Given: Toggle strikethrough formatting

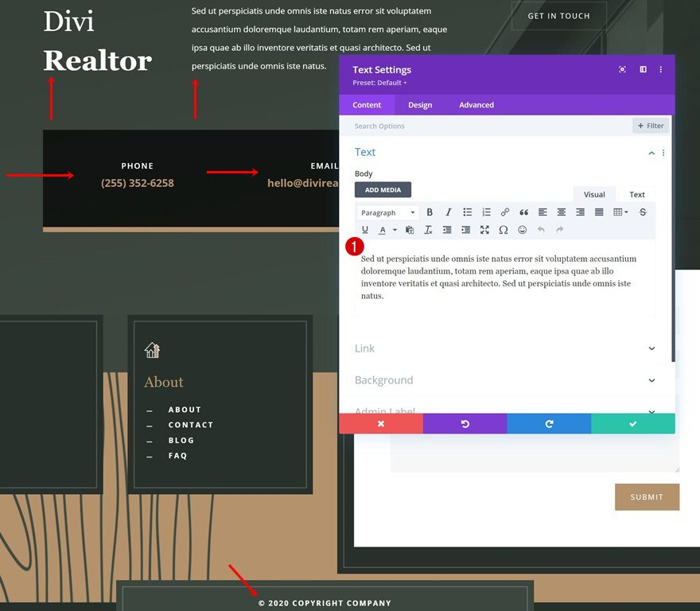Looking at the screenshot, I should pos(642,212).
